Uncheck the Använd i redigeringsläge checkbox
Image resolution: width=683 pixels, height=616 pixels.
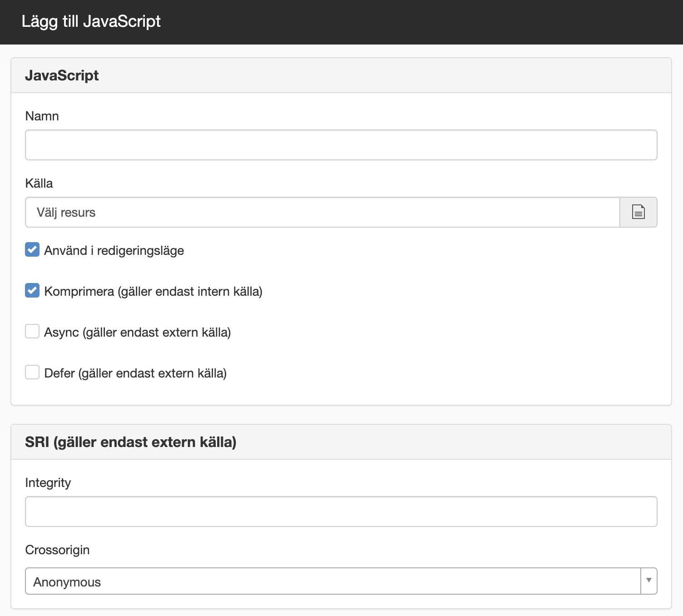point(32,250)
